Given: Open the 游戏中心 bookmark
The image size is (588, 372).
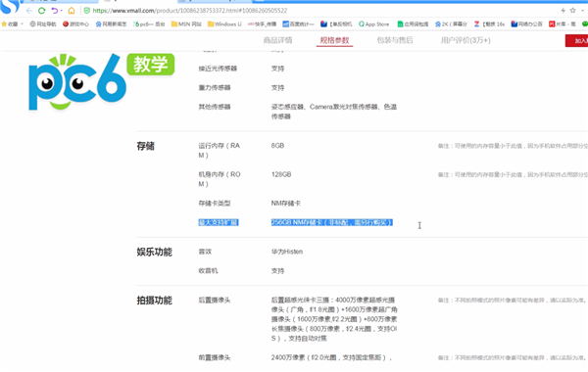Looking at the screenshot, I should click(x=75, y=23).
